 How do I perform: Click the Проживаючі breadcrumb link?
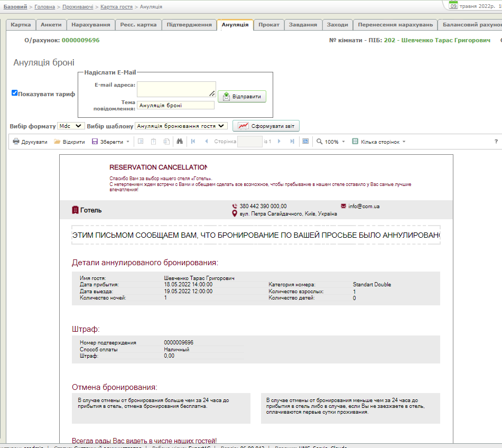78,7
